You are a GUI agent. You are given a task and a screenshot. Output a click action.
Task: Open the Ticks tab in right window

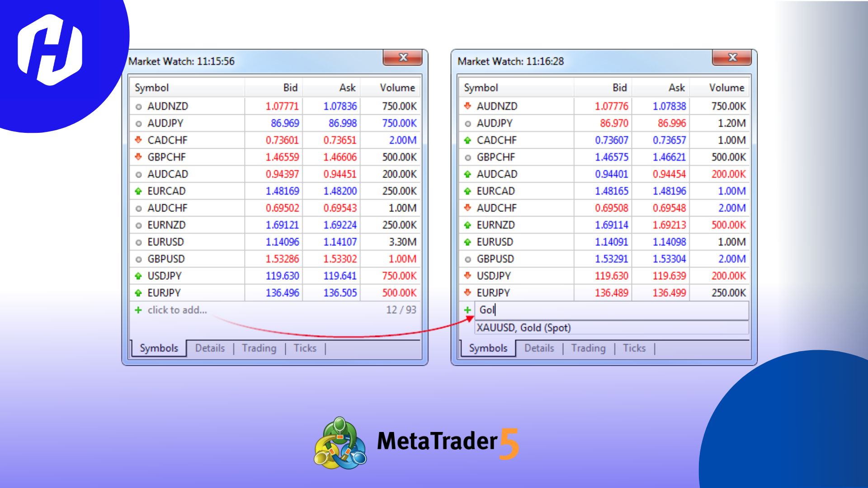coord(634,348)
